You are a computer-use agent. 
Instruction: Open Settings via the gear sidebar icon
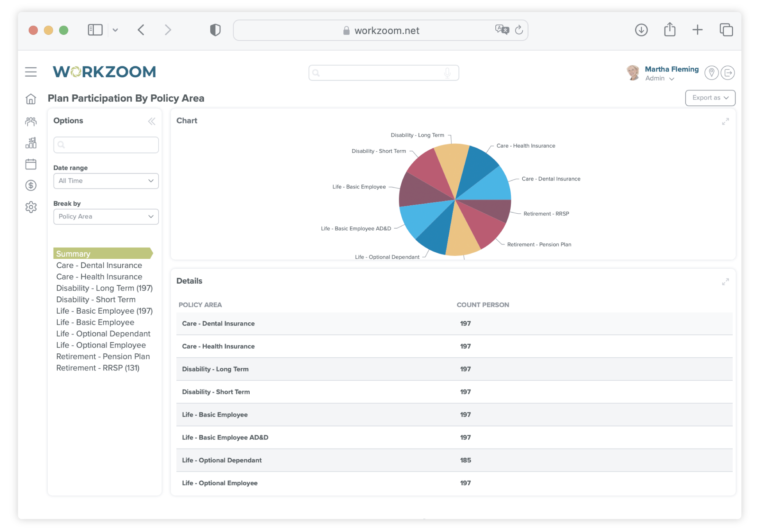(31, 207)
